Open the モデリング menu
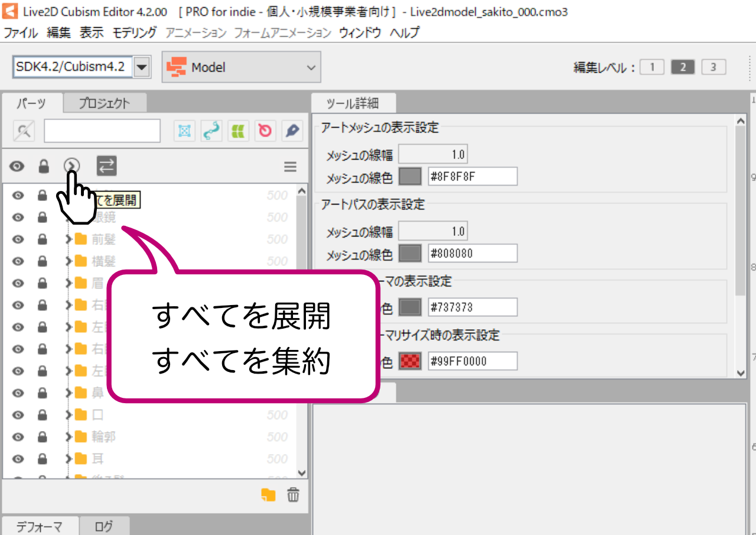This screenshot has width=756, height=535. (x=134, y=33)
